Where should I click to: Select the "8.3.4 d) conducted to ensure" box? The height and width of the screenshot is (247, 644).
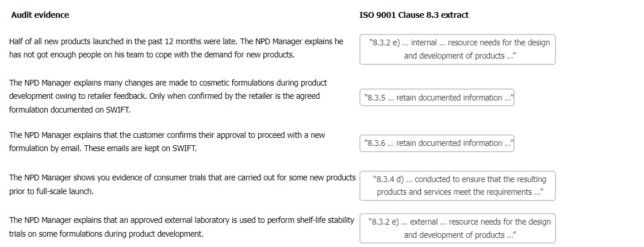pyautogui.click(x=457, y=186)
